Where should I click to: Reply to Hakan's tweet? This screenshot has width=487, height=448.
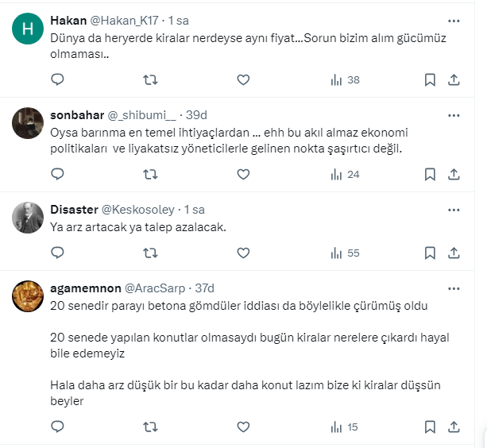click(x=57, y=79)
